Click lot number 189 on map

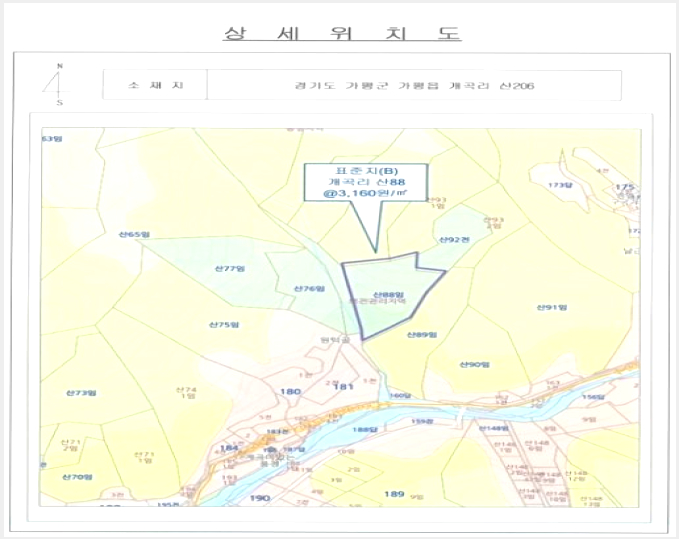pos(394,494)
